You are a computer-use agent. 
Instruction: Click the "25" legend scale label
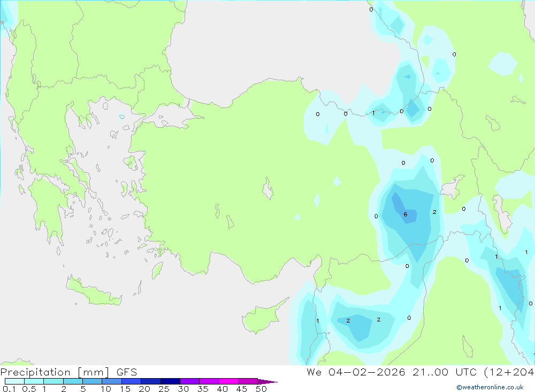[164, 389]
